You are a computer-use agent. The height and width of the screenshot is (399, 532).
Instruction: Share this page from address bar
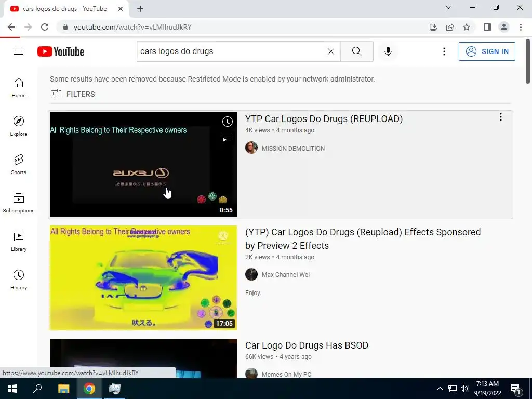pos(450,27)
